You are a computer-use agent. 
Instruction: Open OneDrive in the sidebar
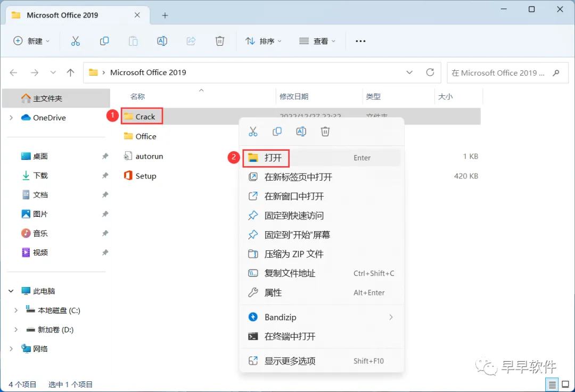[49, 118]
